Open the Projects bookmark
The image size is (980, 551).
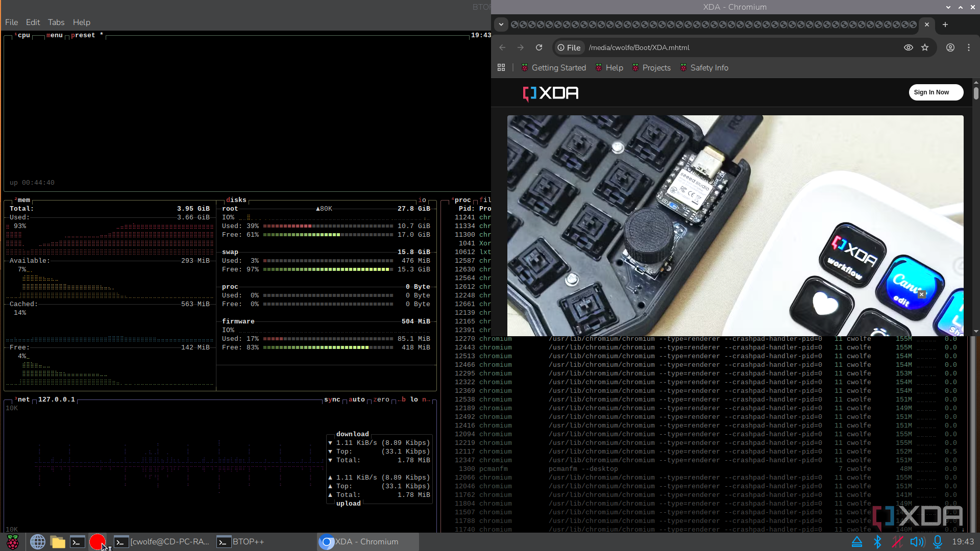[651, 68]
